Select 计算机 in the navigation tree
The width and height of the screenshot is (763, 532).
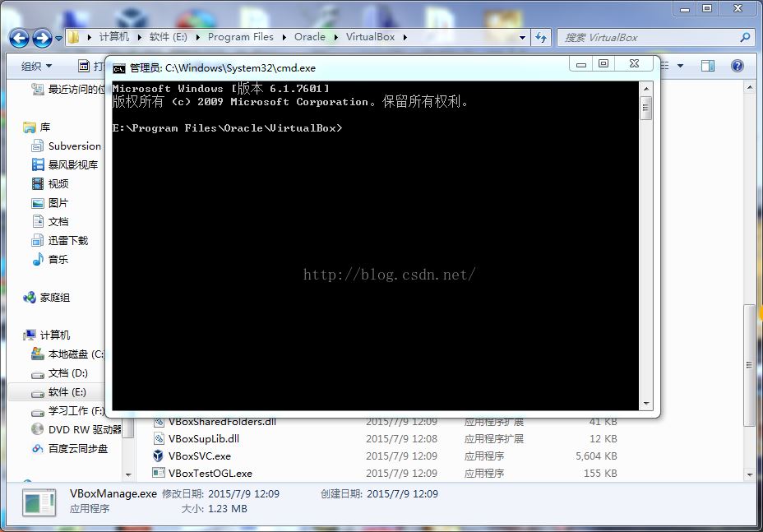(x=47, y=335)
